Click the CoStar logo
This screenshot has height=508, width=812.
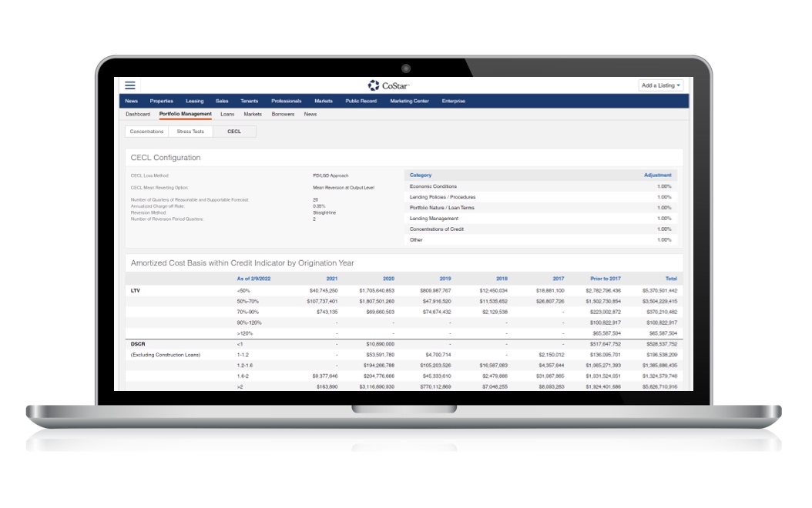coord(389,85)
